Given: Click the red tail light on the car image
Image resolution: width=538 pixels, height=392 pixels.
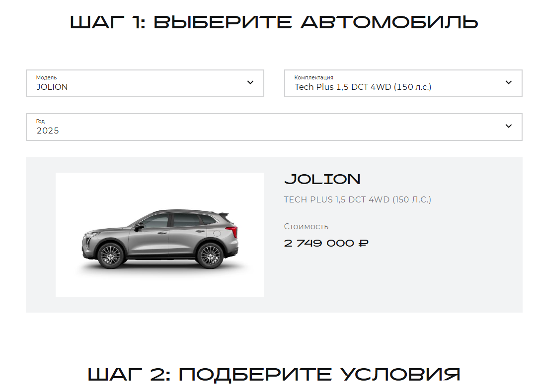Looking at the screenshot, I should 232,231.
